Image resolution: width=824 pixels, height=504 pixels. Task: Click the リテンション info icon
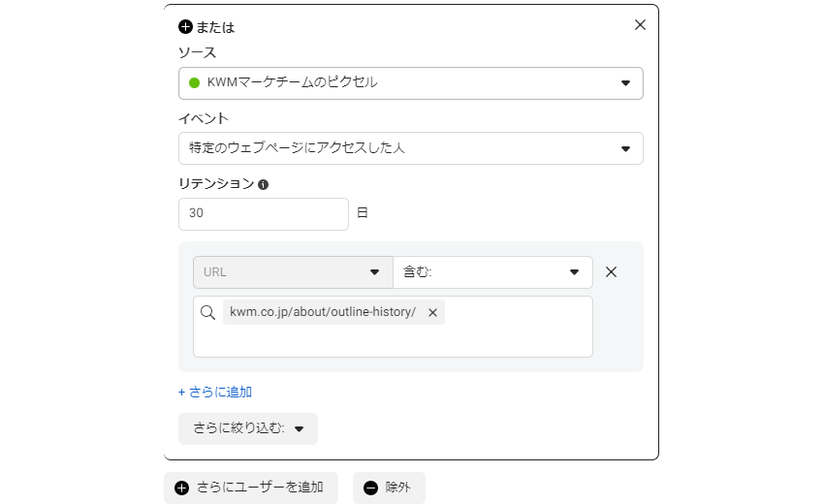coord(264,184)
